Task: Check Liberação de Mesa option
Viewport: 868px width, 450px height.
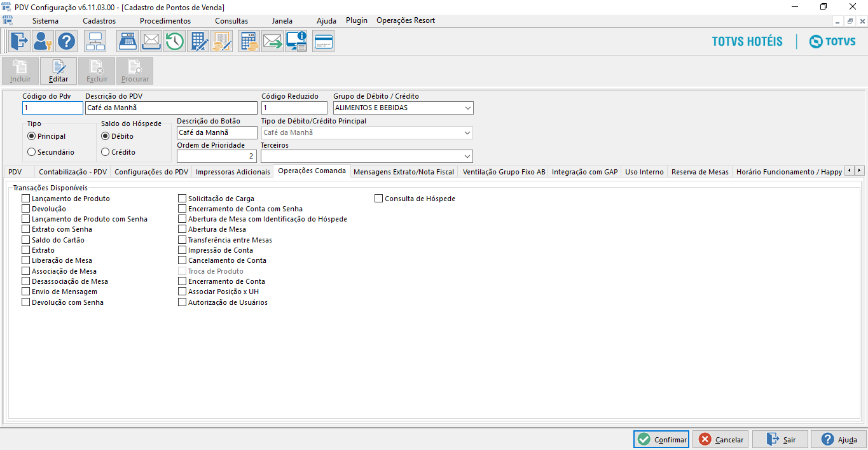Action: 26,260
